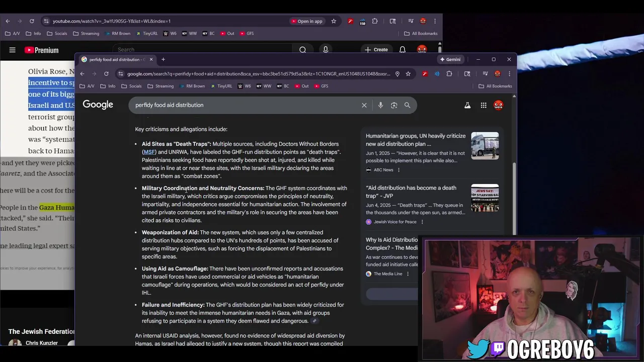Open Chris Kunzler channel name
Viewport: 644px width, 362px height.
(x=42, y=343)
